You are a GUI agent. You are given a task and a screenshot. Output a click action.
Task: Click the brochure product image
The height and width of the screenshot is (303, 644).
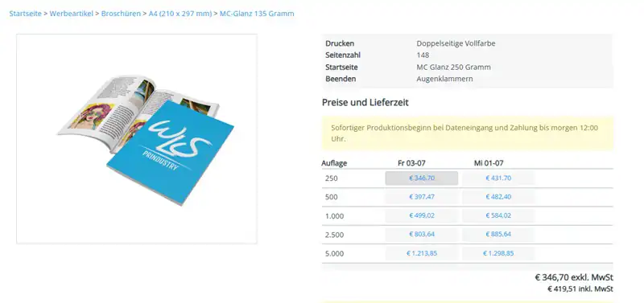click(137, 139)
